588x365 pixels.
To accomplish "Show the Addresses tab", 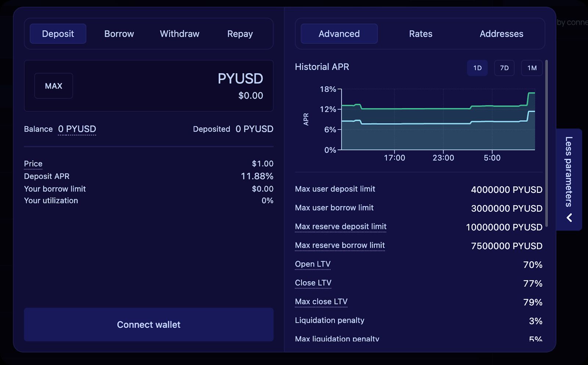I will tap(501, 34).
